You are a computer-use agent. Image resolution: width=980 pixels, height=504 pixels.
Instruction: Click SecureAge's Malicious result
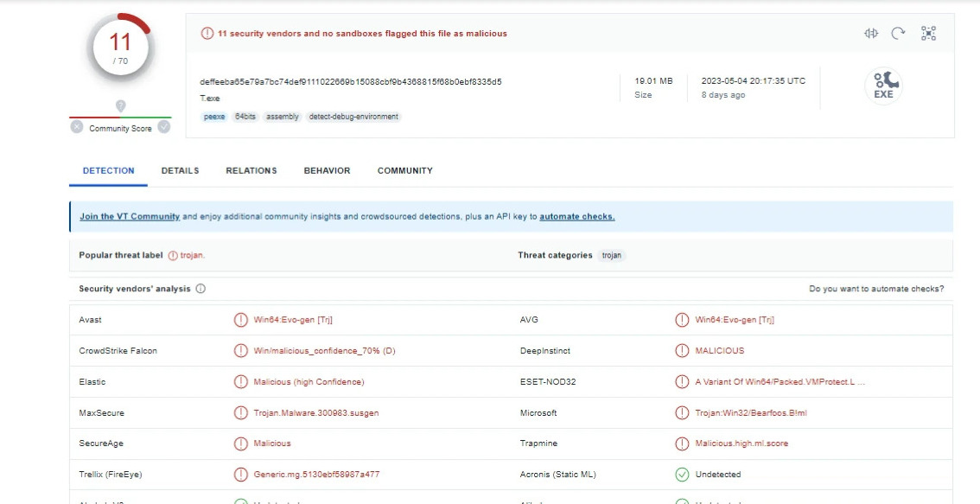pyautogui.click(x=272, y=443)
